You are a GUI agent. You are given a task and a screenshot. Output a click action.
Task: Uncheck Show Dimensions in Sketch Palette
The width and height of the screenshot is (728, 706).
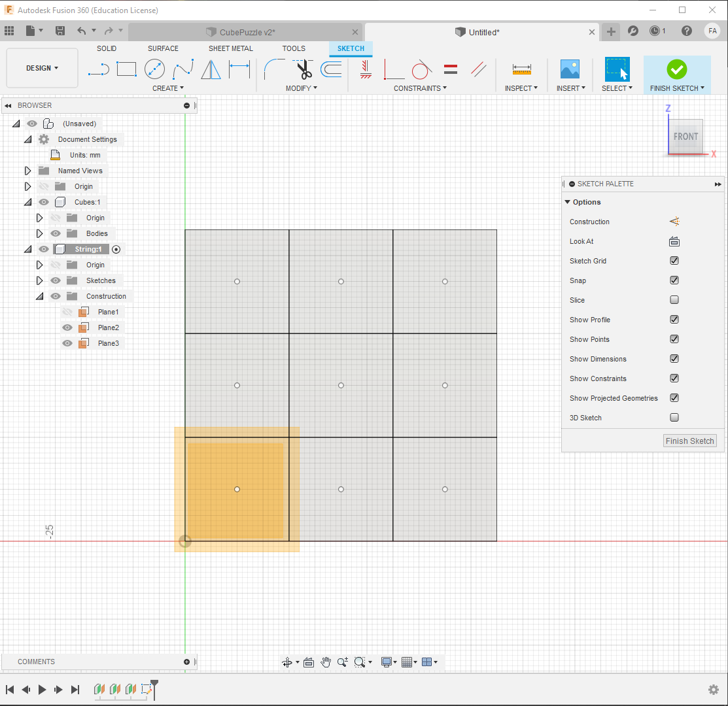click(x=674, y=358)
